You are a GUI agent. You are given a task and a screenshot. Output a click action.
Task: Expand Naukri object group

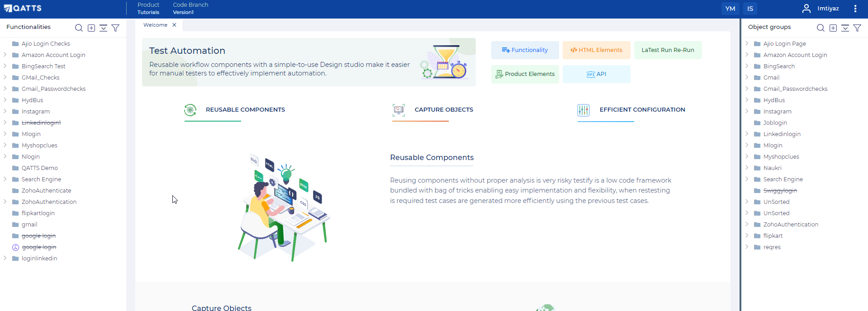747,168
